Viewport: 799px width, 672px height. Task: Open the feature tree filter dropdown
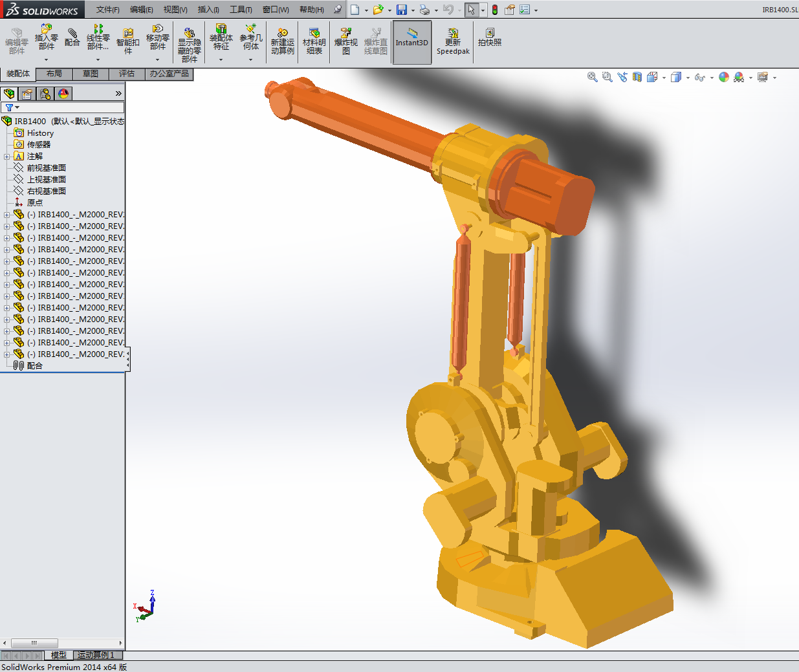(x=12, y=107)
